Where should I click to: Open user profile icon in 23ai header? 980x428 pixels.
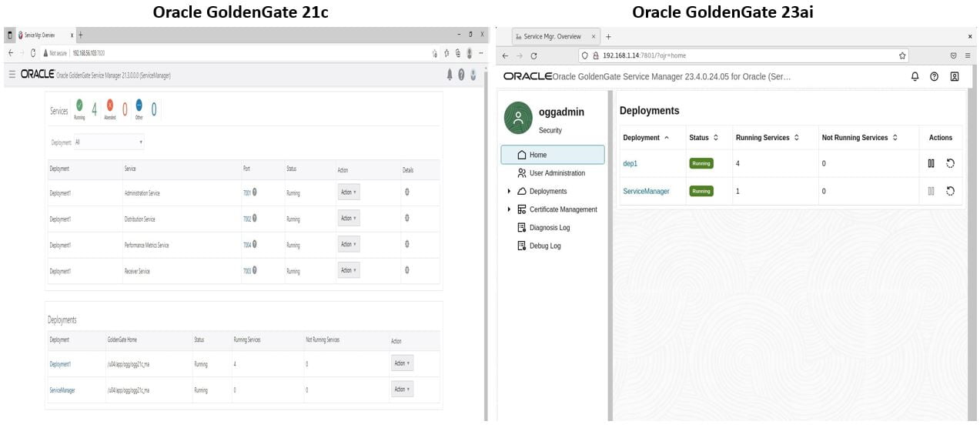tap(955, 76)
